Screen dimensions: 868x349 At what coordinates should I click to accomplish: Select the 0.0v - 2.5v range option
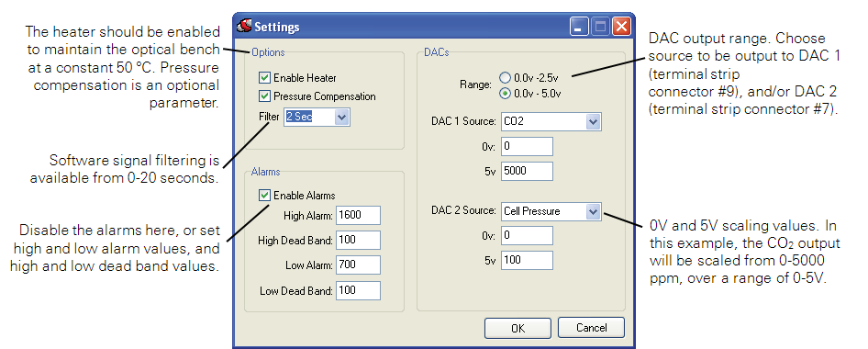(x=505, y=77)
